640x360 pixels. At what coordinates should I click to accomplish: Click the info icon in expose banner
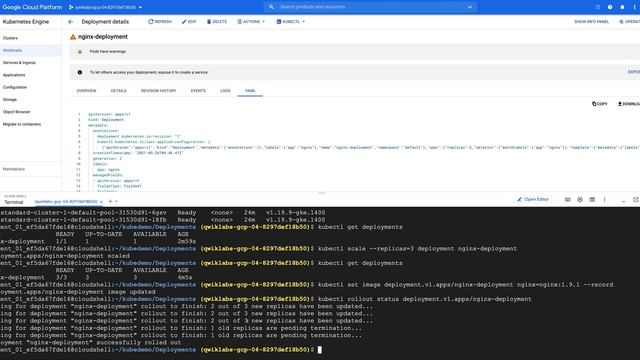click(80, 72)
